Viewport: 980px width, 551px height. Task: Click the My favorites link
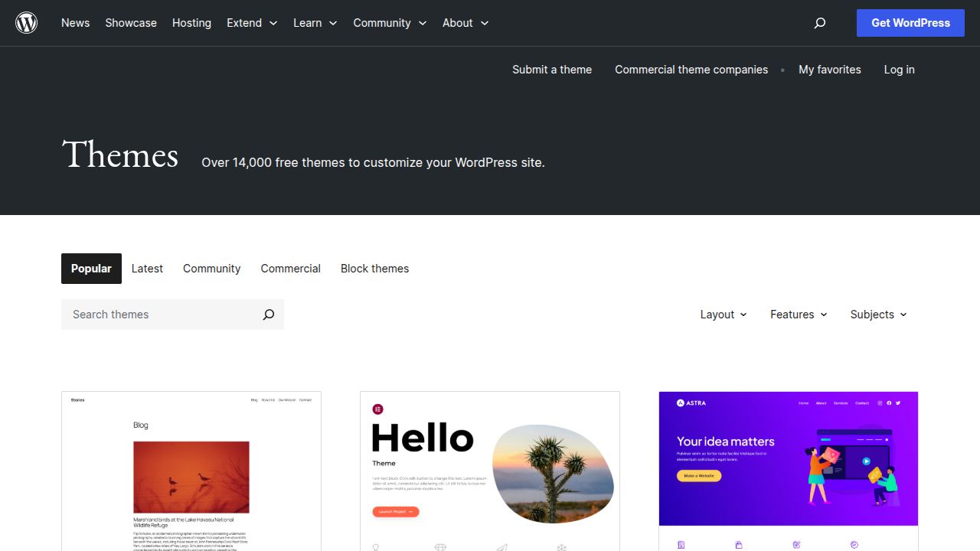coord(829,70)
